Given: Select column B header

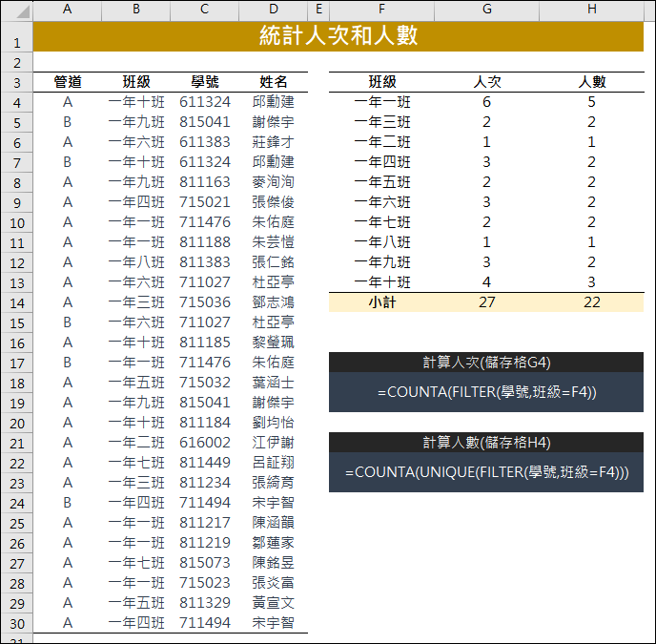Looking at the screenshot, I should (136, 10).
